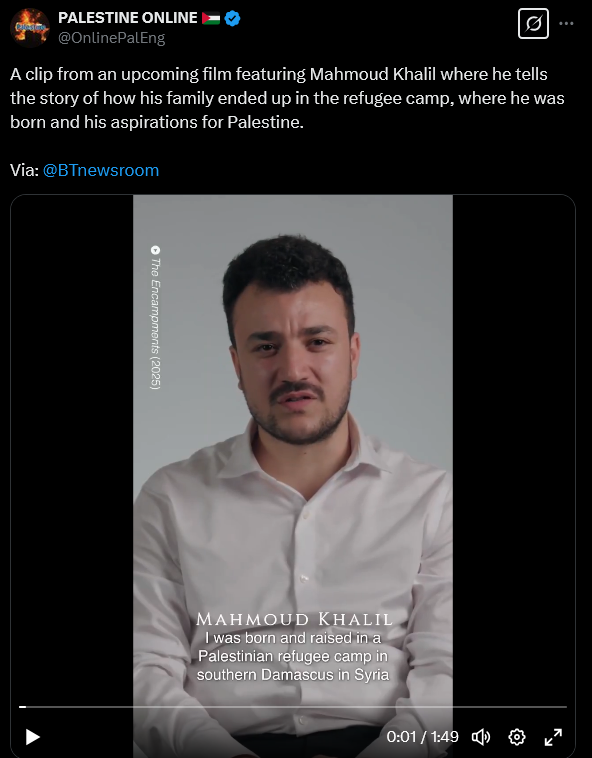This screenshot has height=758, width=592.
Task: Seek along the video progress bar
Action: [x=293, y=707]
